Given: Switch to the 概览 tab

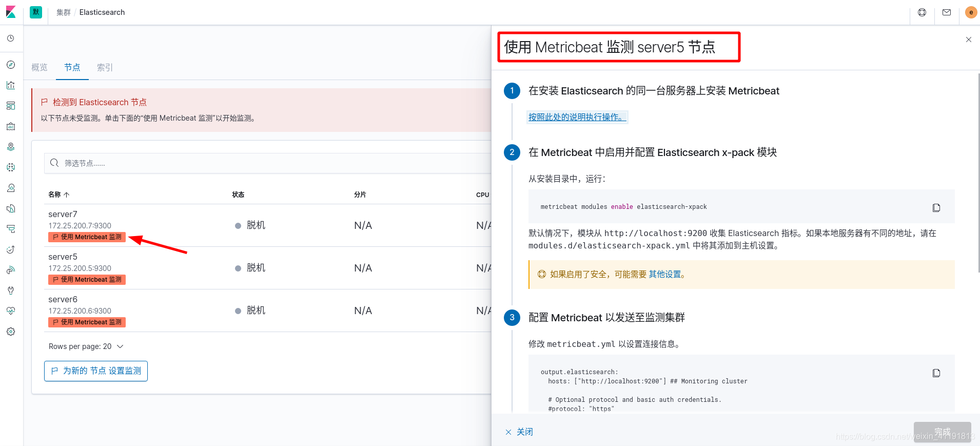Looking at the screenshot, I should coord(40,67).
